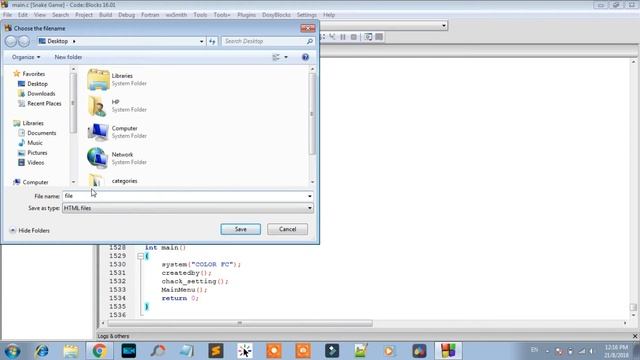The width and height of the screenshot is (640, 360).
Task: Launch Internet Explorer from the taskbar
Action: pyautogui.click(x=42, y=351)
